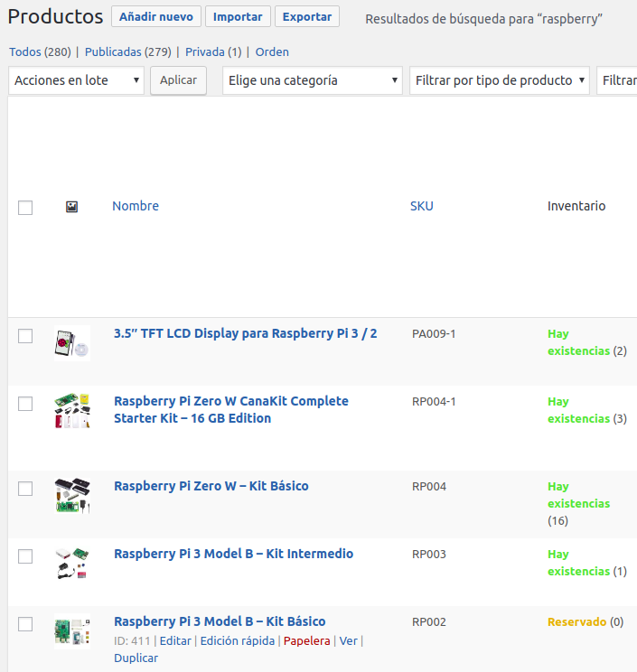Open Raspberry Pi 3 Model B – Kit Básico

coord(220,621)
